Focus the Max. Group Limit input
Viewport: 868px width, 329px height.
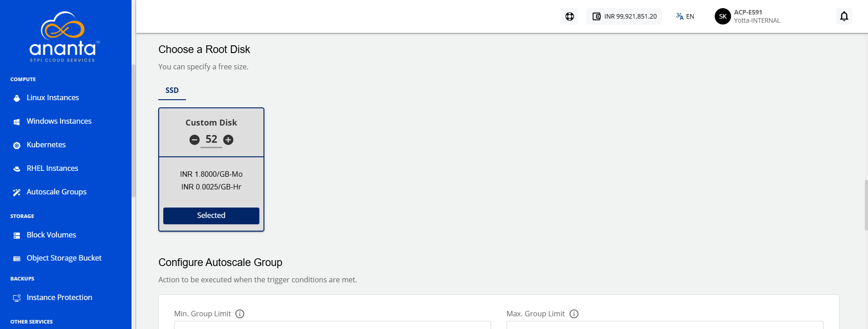pos(665,325)
